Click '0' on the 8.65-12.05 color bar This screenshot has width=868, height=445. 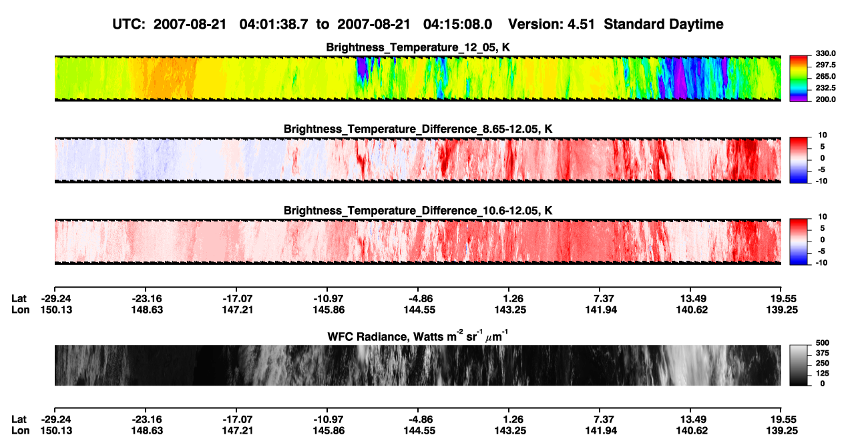pos(822,157)
